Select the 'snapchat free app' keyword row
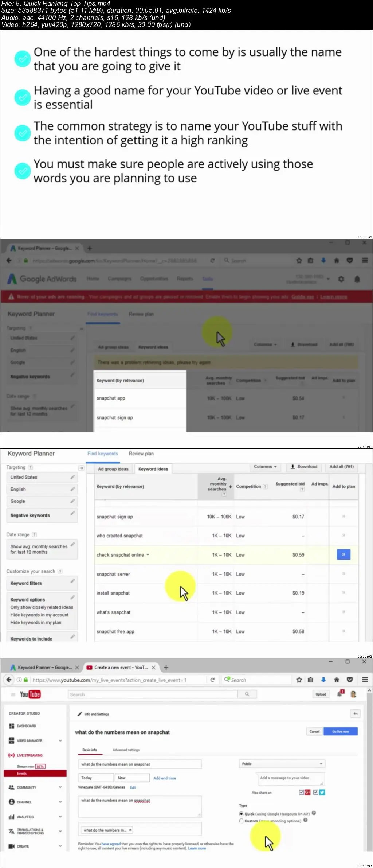This screenshot has width=373, height=868. (x=227, y=631)
